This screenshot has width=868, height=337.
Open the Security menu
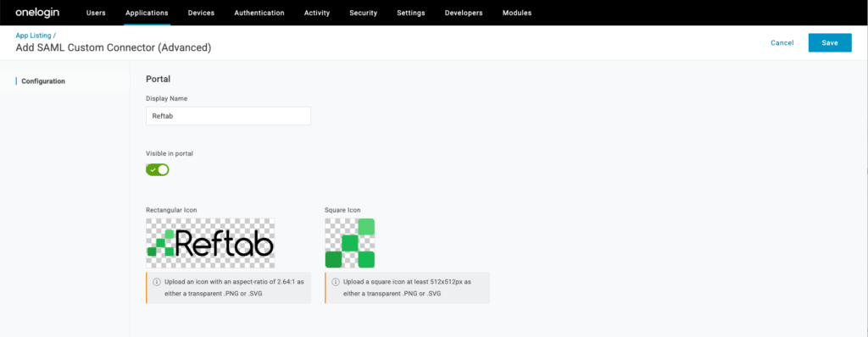coord(363,13)
